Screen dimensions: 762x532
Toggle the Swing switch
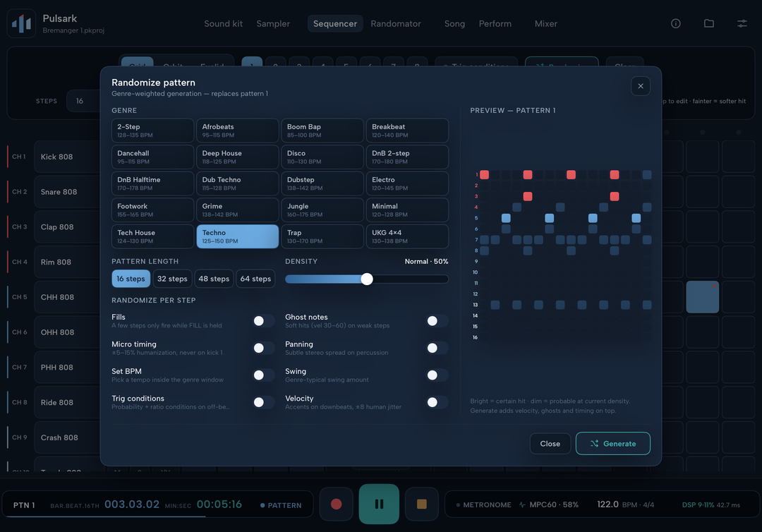point(437,375)
